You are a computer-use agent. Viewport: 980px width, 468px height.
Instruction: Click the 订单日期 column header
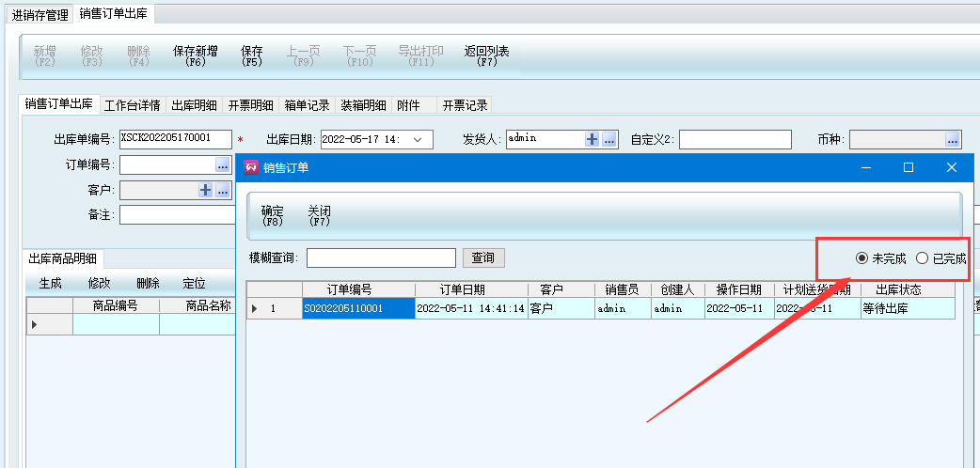click(x=466, y=289)
